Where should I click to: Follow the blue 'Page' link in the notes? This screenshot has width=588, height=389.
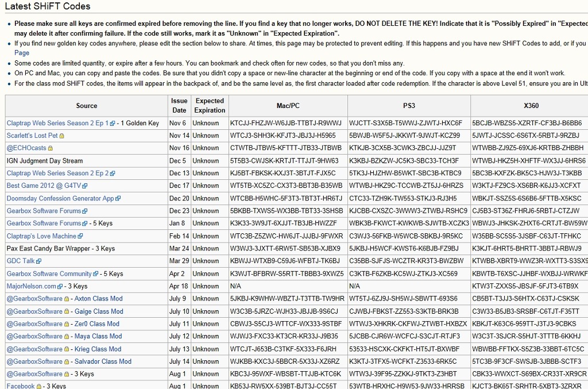click(22, 53)
